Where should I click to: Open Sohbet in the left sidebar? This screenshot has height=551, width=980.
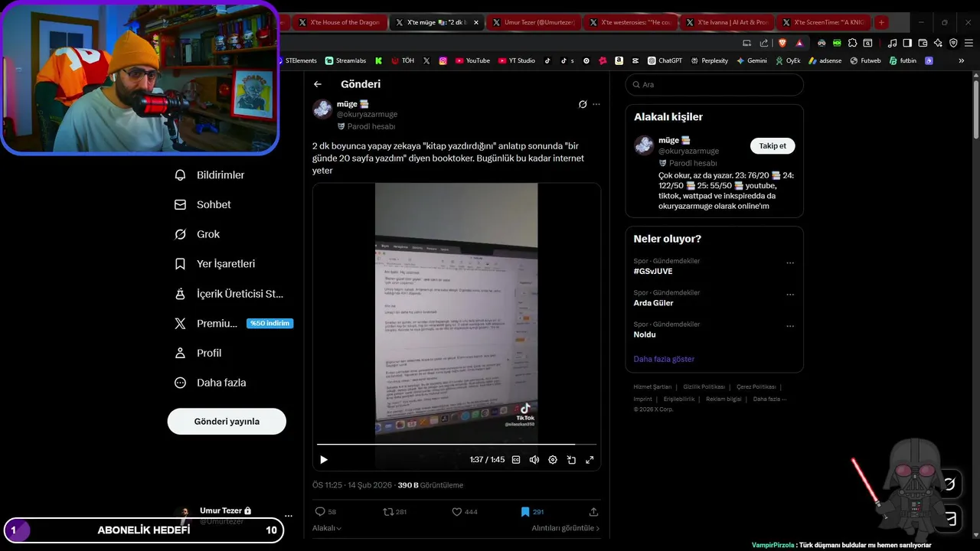coord(203,205)
